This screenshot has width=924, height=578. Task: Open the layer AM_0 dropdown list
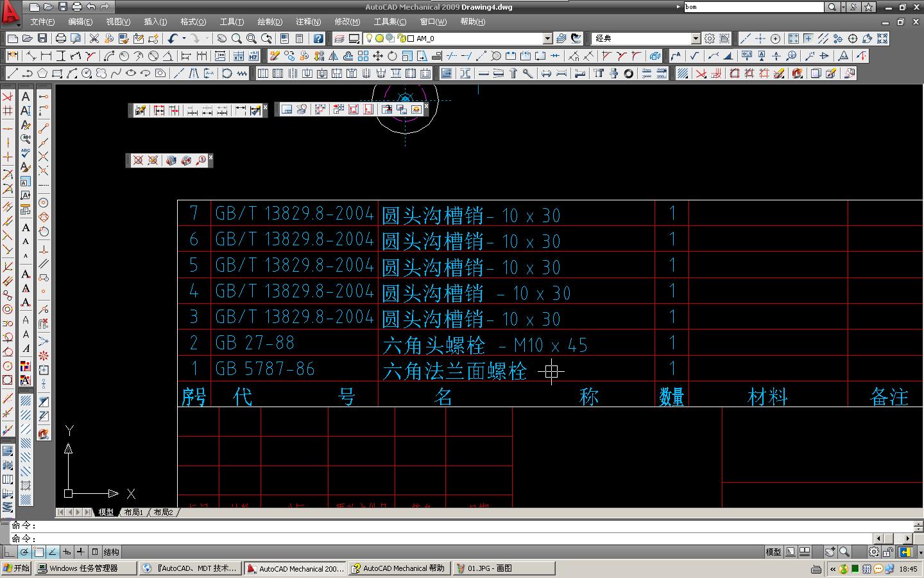click(547, 39)
